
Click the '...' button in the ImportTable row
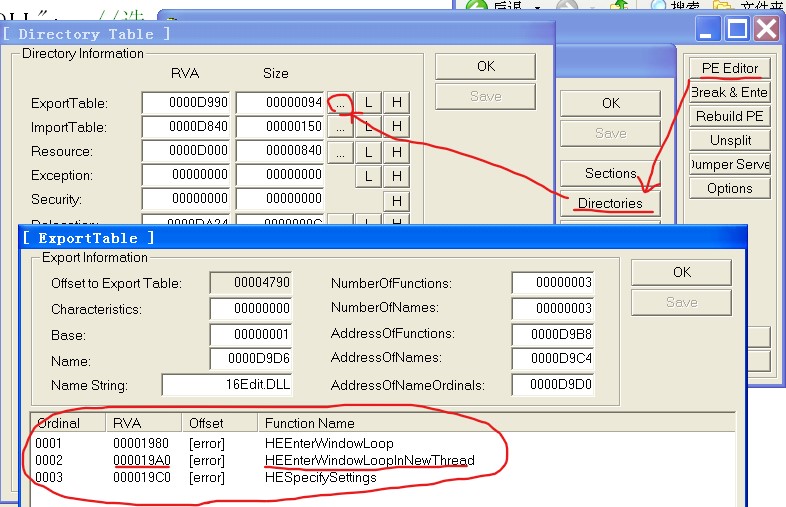(341, 127)
